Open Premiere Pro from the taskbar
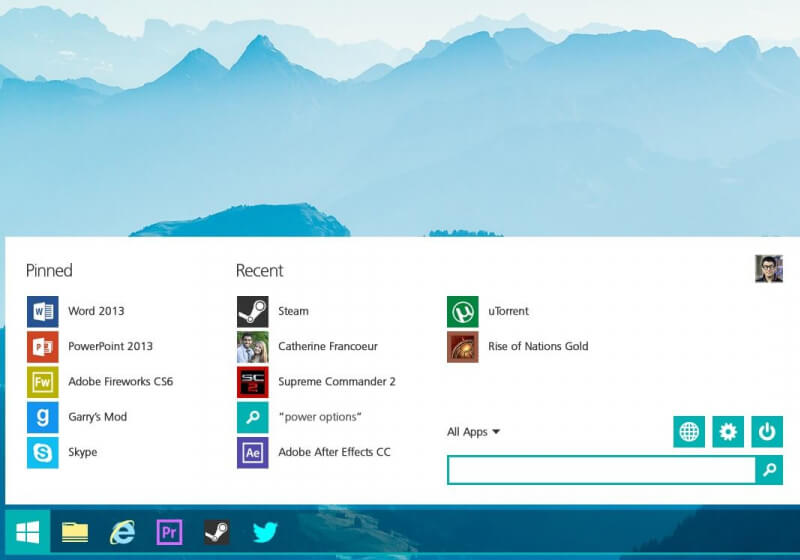The image size is (800, 560). (x=169, y=532)
